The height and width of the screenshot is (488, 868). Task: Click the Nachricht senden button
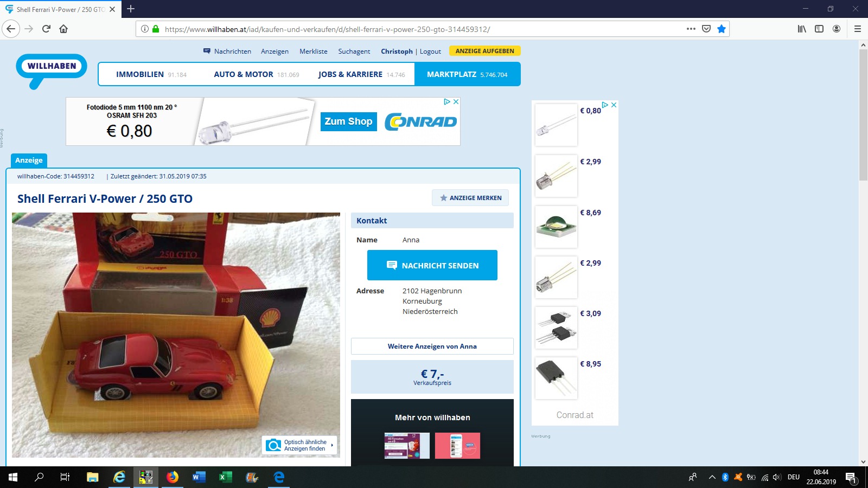[x=432, y=265]
